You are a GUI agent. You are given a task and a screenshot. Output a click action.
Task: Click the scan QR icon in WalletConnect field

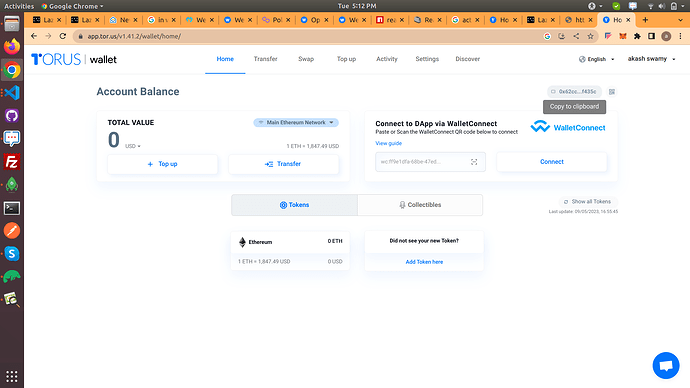coord(474,162)
